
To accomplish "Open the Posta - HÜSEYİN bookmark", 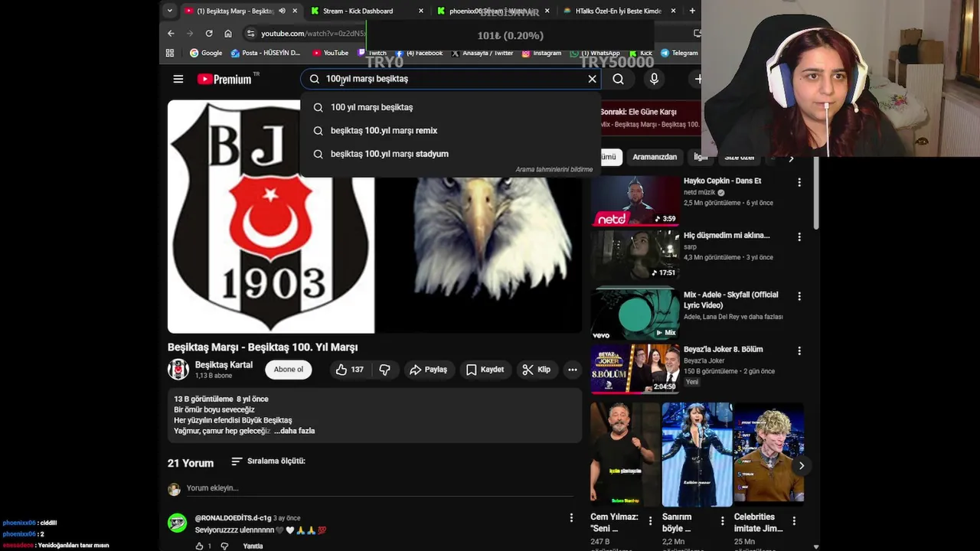I will pyautogui.click(x=266, y=53).
